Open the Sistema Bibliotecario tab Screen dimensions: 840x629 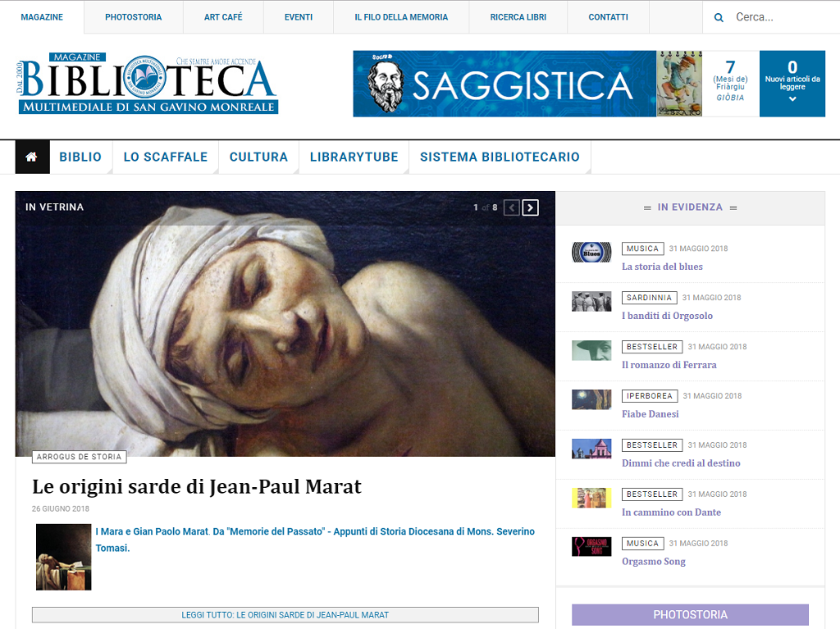pyautogui.click(x=500, y=157)
